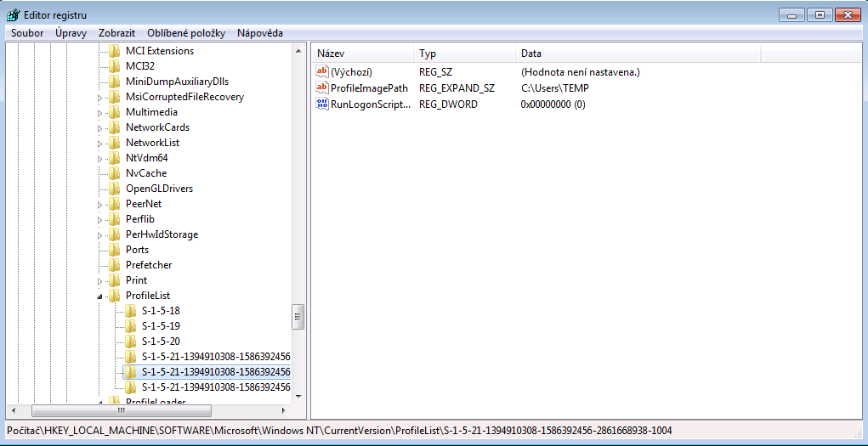Select the NvCache folder icon
Viewport: 868px width, 446px height.
(x=115, y=173)
